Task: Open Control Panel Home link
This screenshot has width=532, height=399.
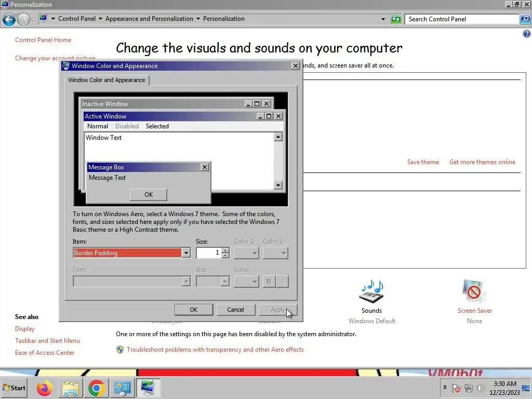Action: [x=43, y=40]
